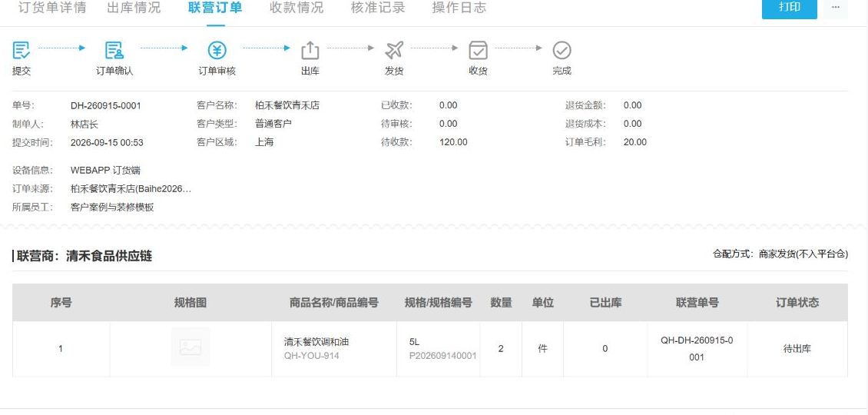868x415 pixels.
Task: Switch to the 核准记录 tab
Action: pos(378,8)
